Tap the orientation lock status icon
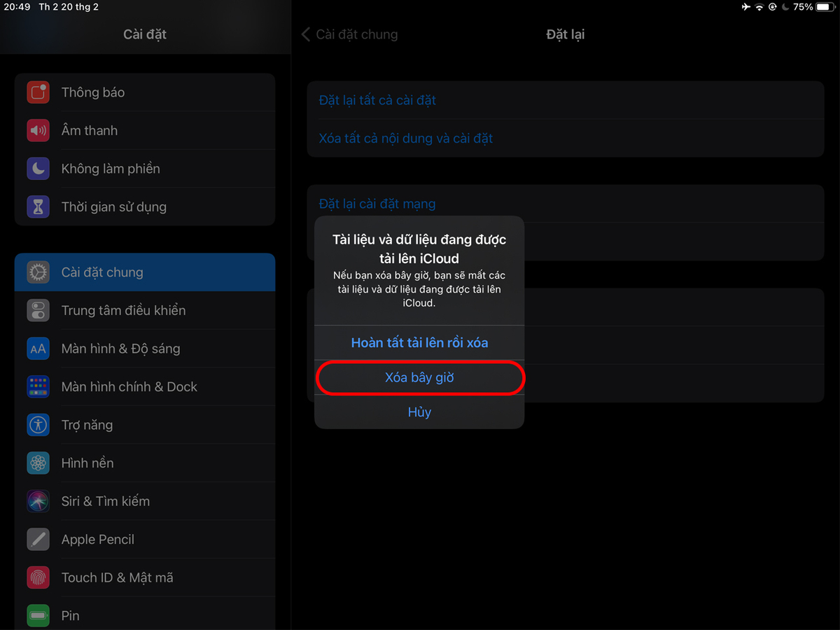Screen dimensions: 840x630 point(773,7)
